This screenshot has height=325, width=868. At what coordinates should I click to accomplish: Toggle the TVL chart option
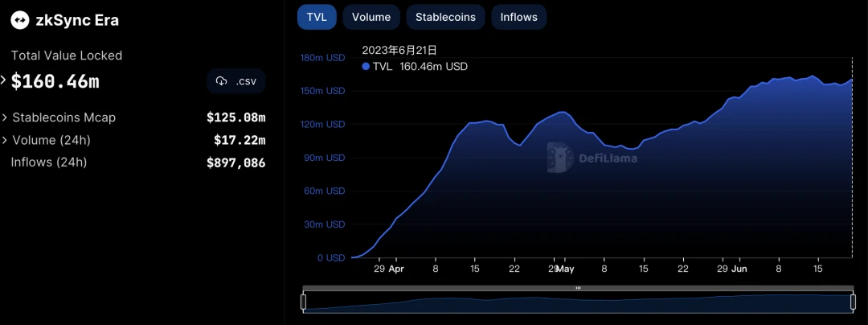317,17
